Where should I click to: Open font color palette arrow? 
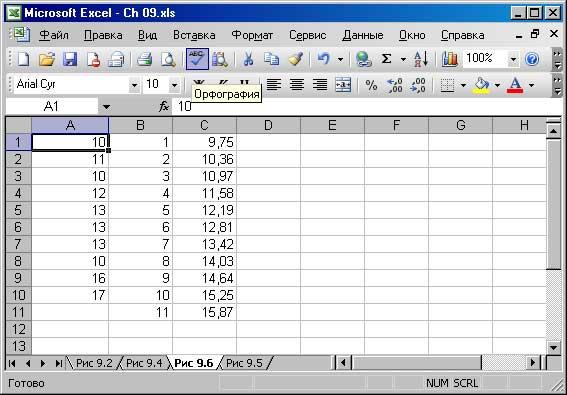pyautogui.click(x=531, y=85)
